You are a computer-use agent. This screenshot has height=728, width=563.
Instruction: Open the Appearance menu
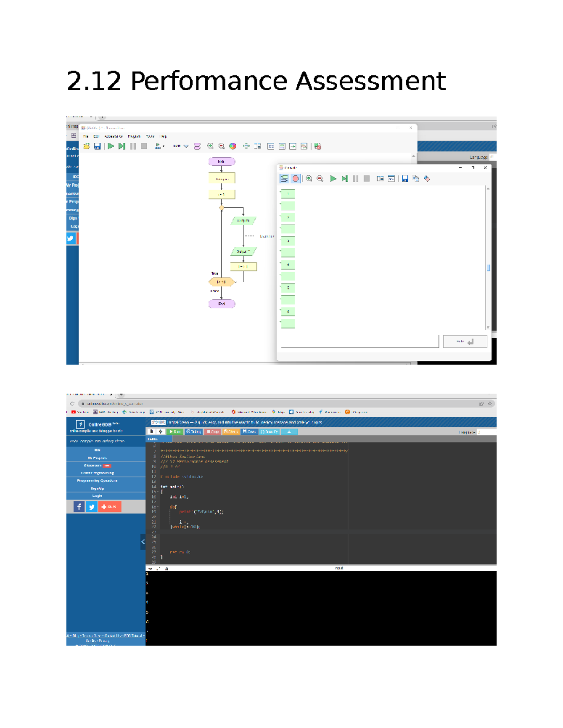(113, 136)
